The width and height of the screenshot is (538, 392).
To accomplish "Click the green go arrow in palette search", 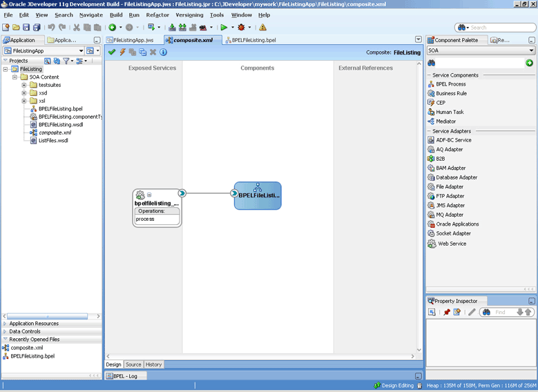I will click(x=529, y=63).
